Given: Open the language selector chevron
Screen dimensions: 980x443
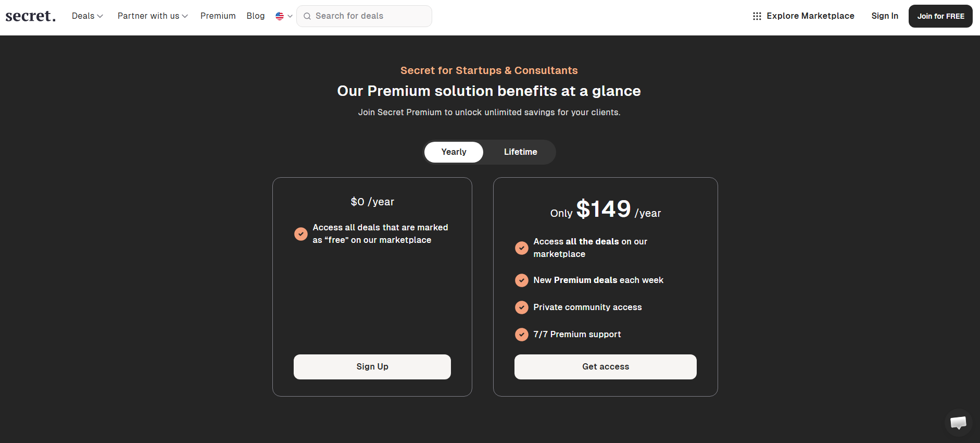Looking at the screenshot, I should click(x=290, y=16).
